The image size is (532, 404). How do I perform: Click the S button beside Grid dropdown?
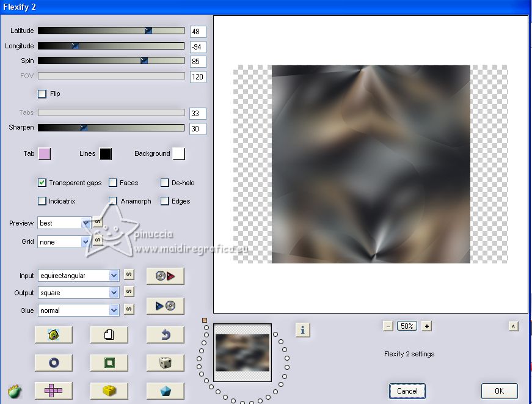[x=97, y=240]
